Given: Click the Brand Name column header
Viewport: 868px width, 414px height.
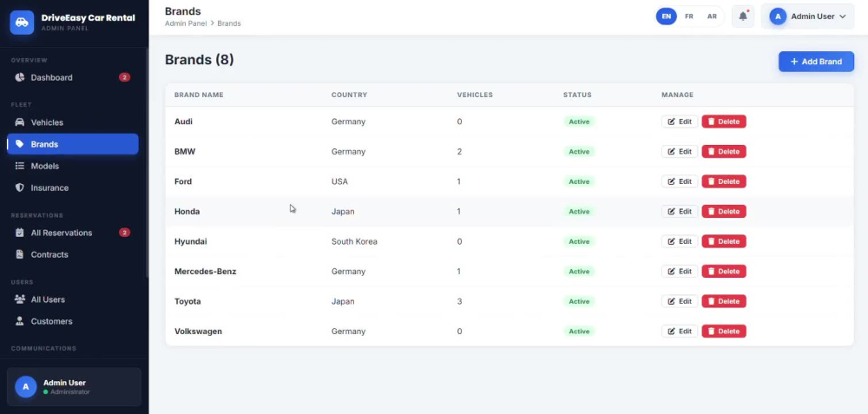Looking at the screenshot, I should pyautogui.click(x=199, y=95).
